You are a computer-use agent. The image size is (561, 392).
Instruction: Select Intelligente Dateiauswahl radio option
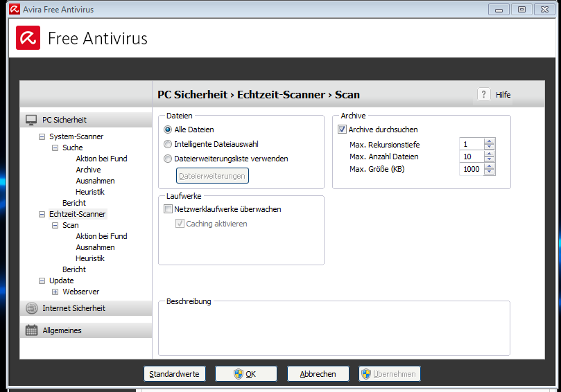click(x=167, y=144)
